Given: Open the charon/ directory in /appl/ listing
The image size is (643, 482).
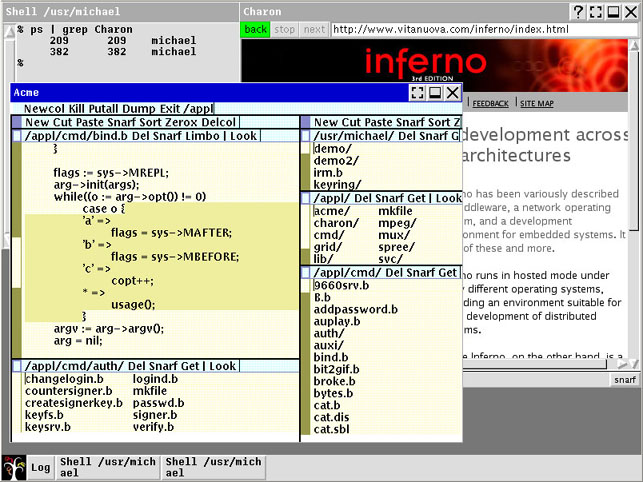Looking at the screenshot, I should [x=336, y=224].
